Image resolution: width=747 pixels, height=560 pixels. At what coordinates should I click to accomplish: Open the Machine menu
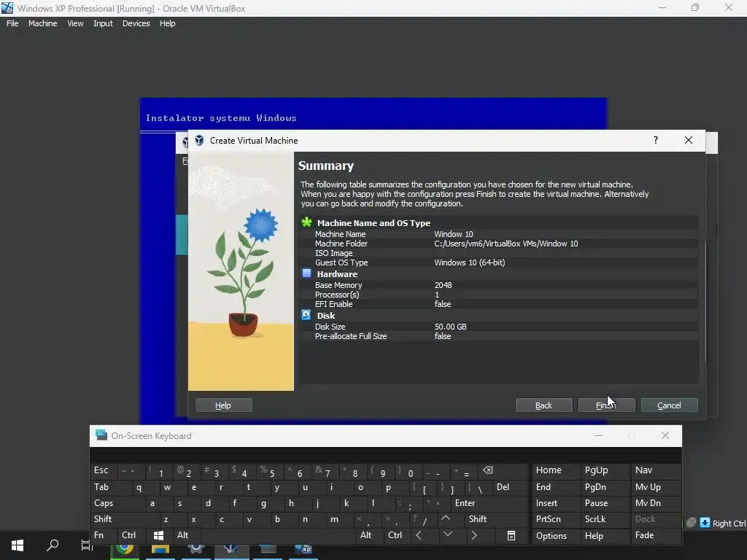pos(42,23)
